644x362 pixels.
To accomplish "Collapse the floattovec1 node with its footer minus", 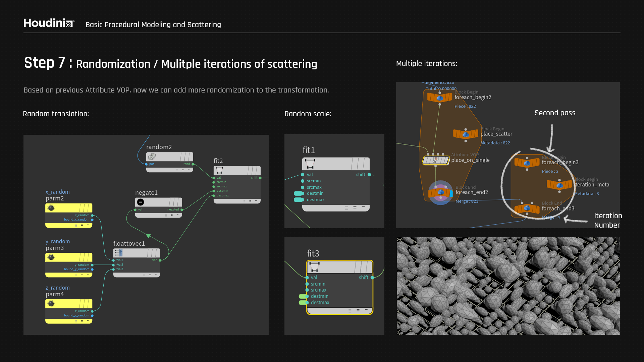I will click(156, 275).
